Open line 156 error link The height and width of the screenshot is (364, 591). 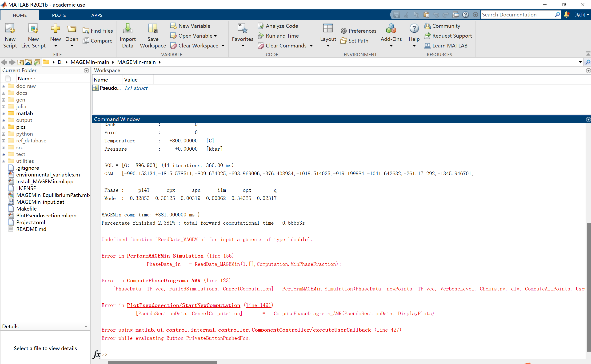(220, 256)
